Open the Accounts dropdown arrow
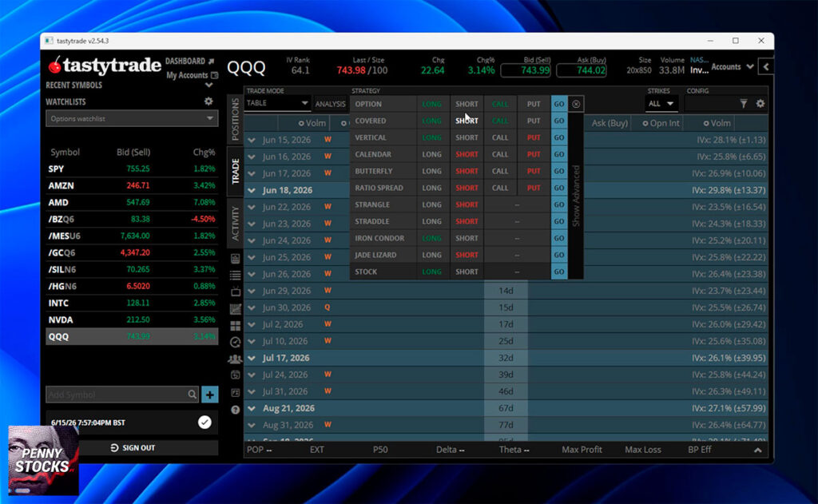Screen dimensions: 818x504 pos(749,67)
